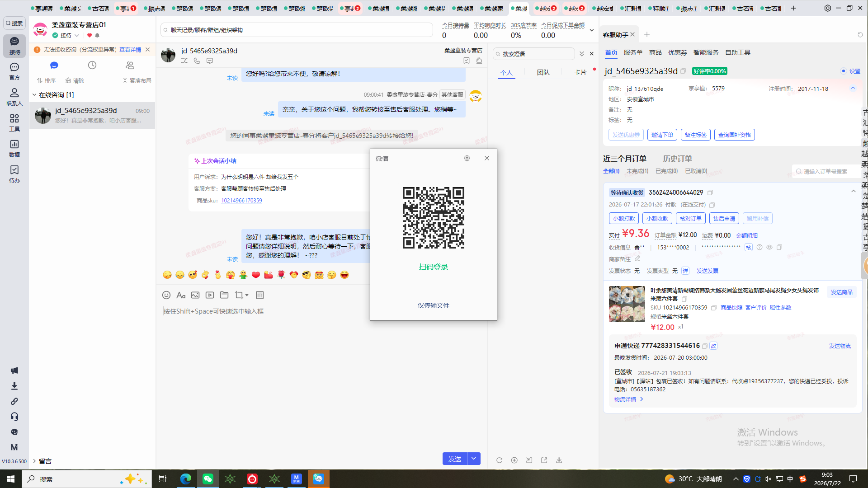Focus the chat message input box
Image resolution: width=868 pixels, height=488 pixels.
click(322, 375)
